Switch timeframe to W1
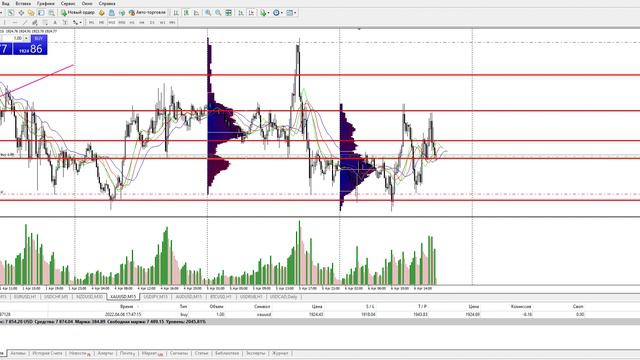The width and height of the screenshot is (640, 360). pyautogui.click(x=162, y=22)
